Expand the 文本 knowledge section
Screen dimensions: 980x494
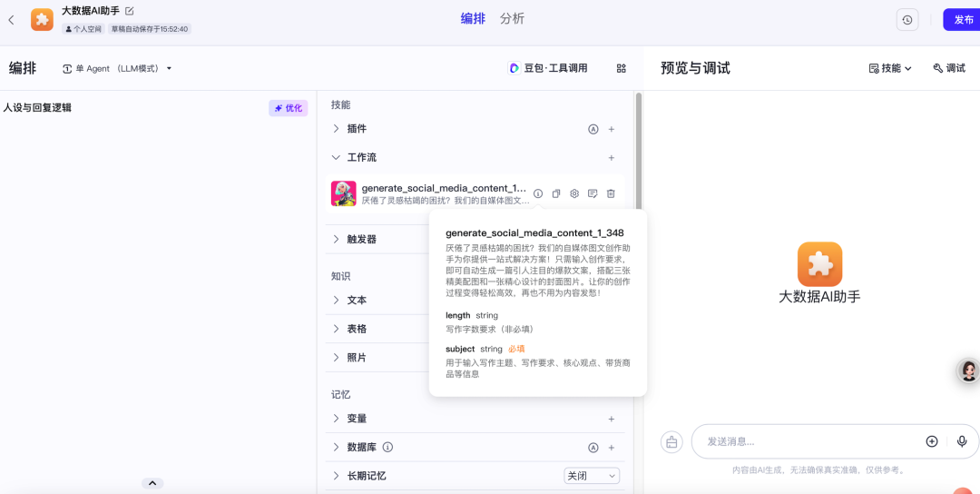(x=337, y=301)
